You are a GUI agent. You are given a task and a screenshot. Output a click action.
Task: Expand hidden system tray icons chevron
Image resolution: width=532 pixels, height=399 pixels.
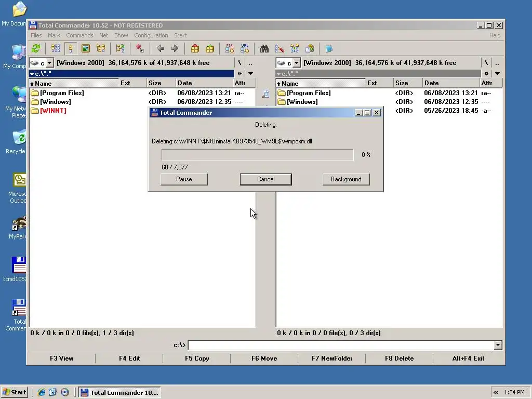[x=496, y=393]
